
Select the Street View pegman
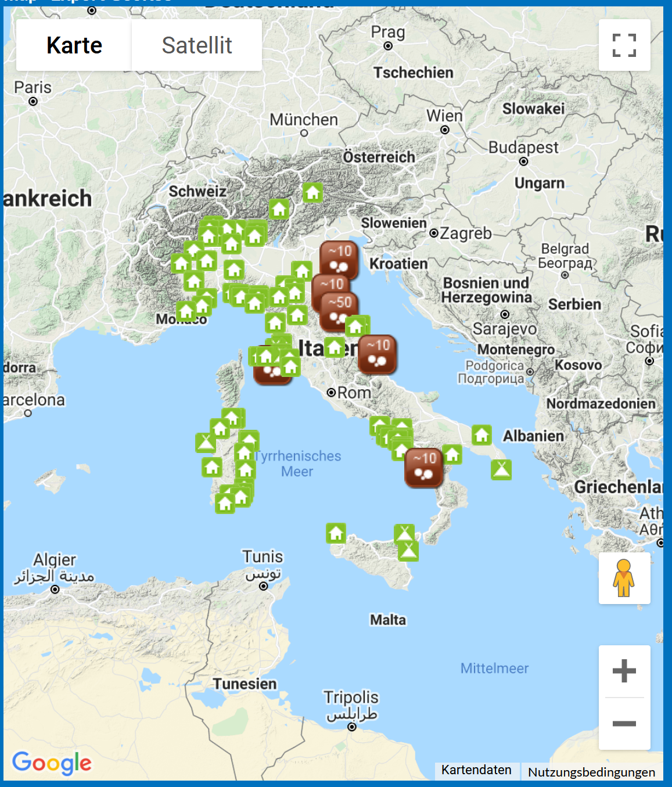(x=624, y=578)
